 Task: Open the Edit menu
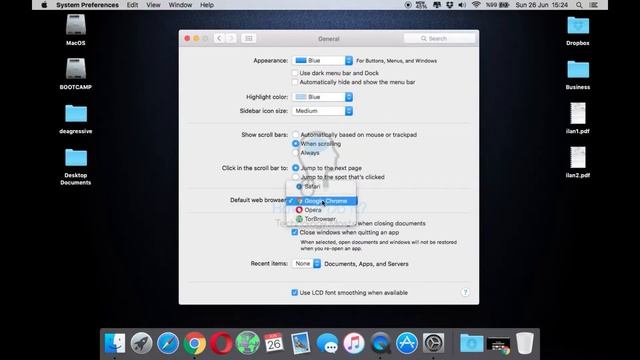pos(132,5)
